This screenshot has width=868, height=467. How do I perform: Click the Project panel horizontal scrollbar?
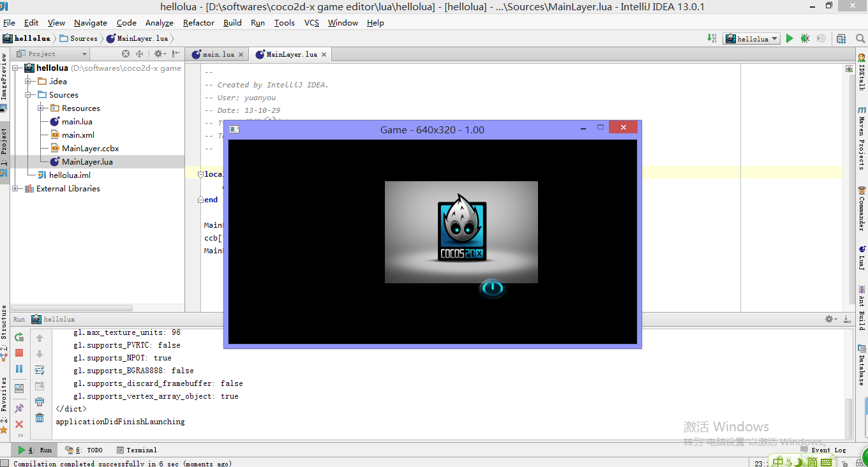71,308
